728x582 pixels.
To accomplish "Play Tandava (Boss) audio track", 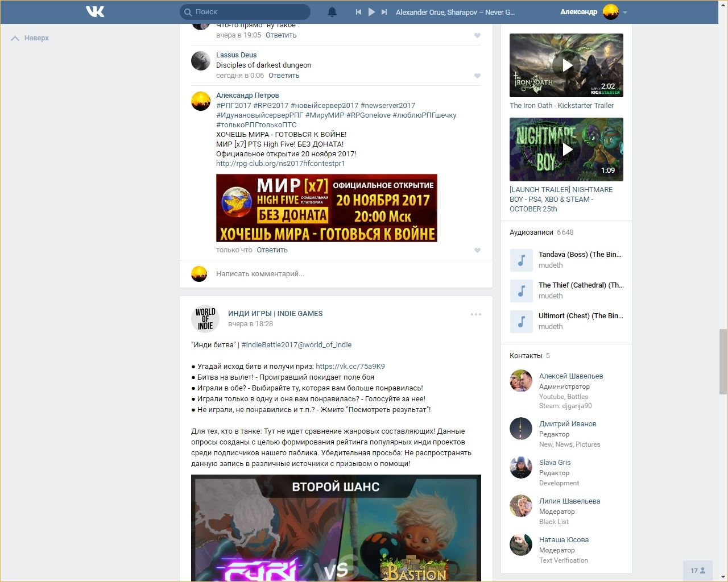I will tap(522, 260).
